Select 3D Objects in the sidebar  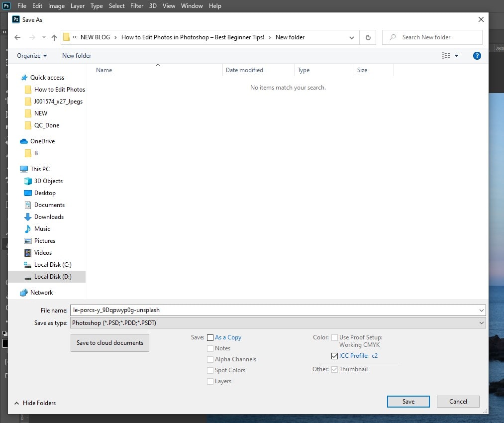tap(48, 181)
